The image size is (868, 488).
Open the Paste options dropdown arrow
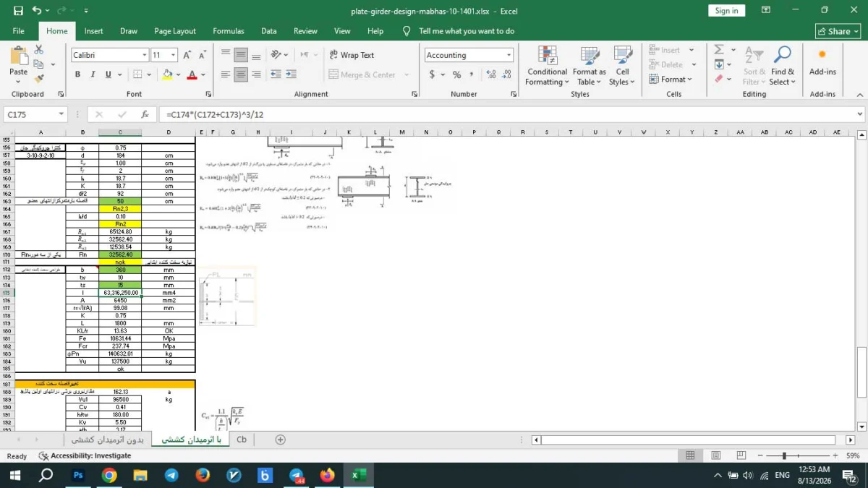tap(19, 82)
